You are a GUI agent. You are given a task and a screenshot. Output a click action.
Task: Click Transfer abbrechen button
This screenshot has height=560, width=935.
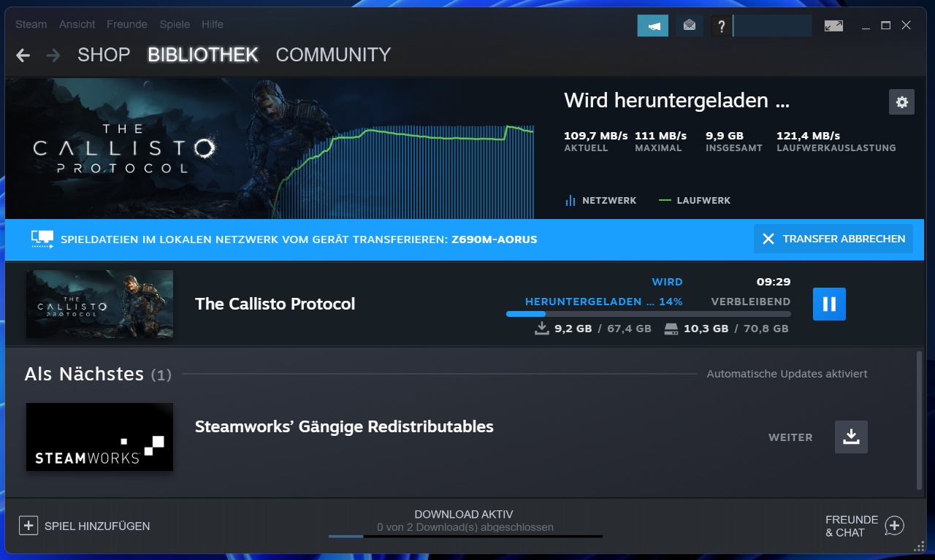click(833, 239)
